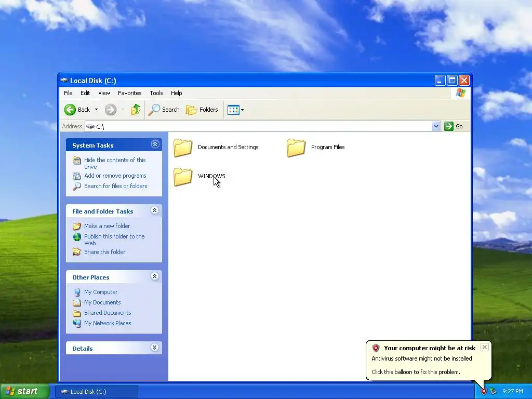The width and height of the screenshot is (532, 399).
Task: Toggle the Folders pane button
Action: click(x=202, y=110)
